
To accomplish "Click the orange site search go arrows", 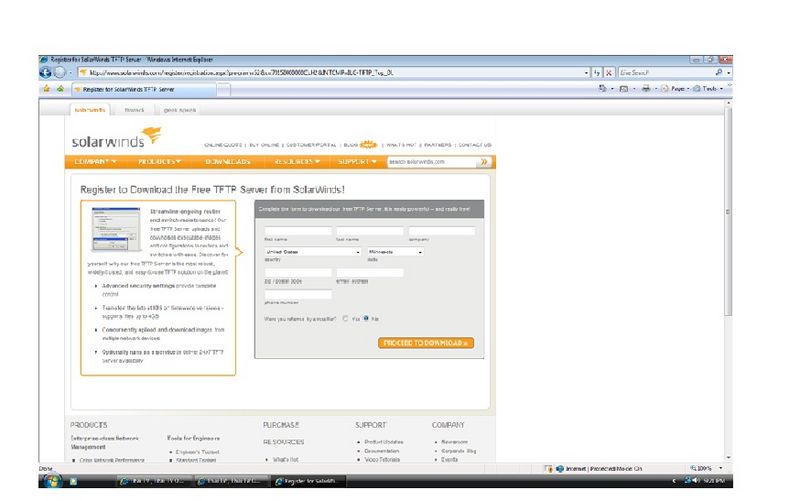I will point(484,162).
